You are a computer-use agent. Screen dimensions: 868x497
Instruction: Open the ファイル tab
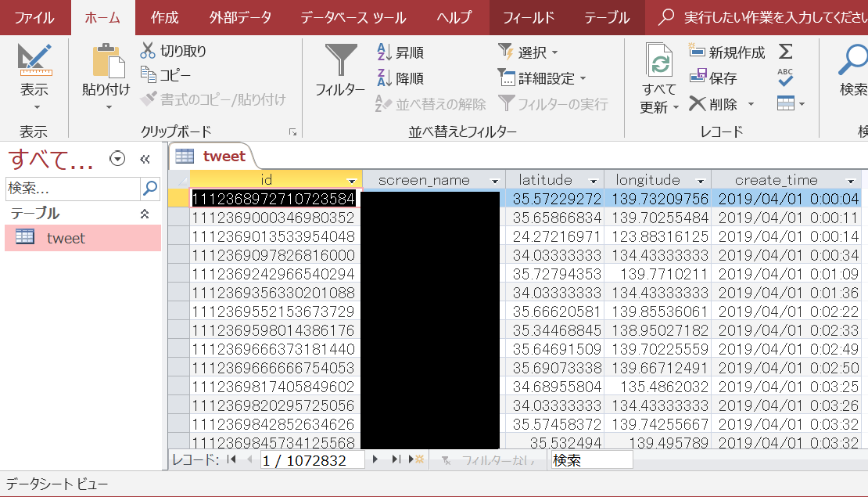[34, 17]
